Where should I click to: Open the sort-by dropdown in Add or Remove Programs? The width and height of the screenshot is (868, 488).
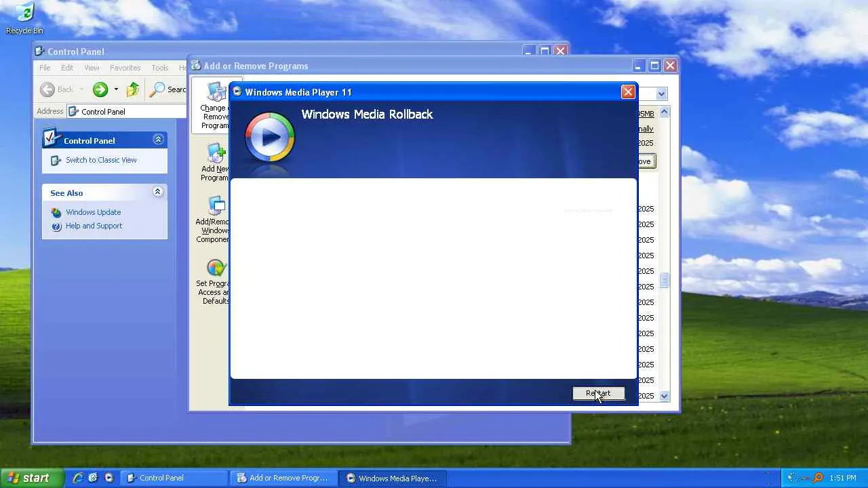661,94
